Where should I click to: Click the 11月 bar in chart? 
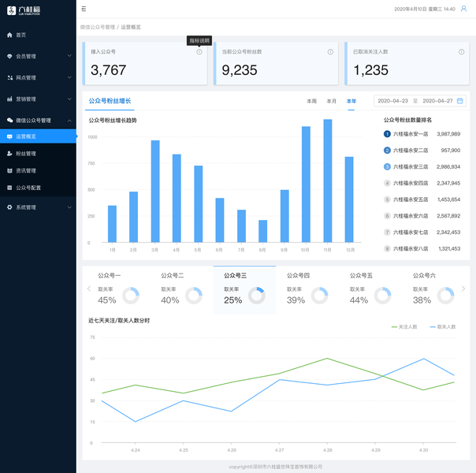coord(328,181)
